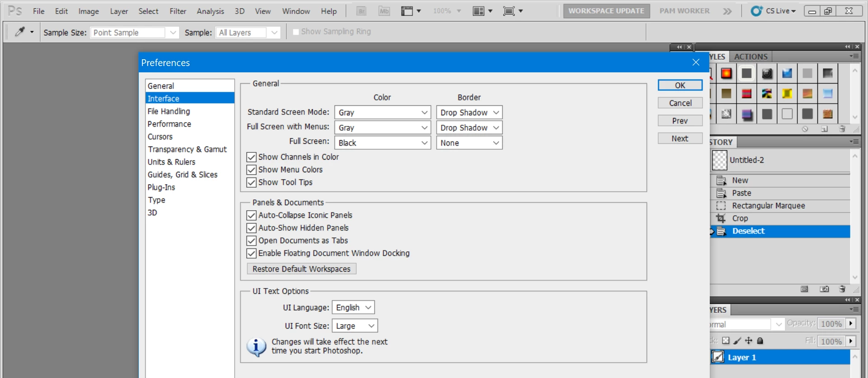868x378 pixels.
Task: Click Lock image pixels brush icon
Action: pos(737,341)
